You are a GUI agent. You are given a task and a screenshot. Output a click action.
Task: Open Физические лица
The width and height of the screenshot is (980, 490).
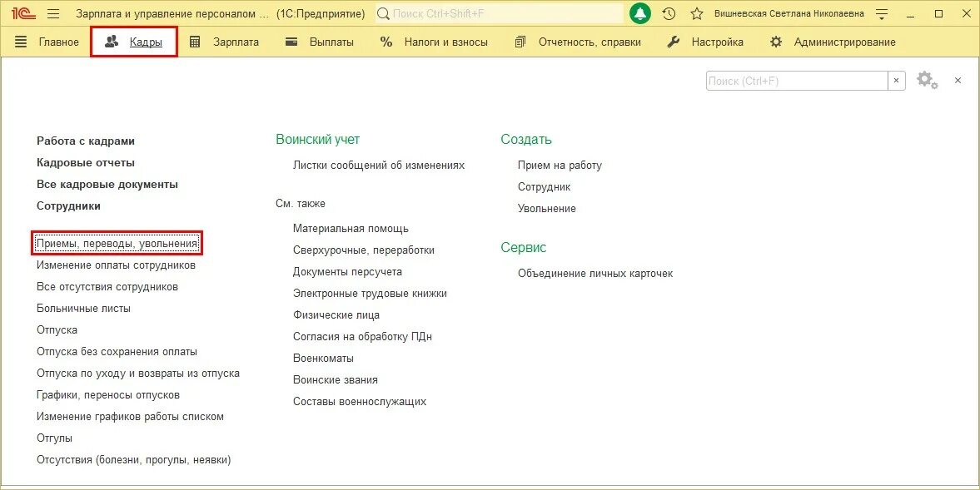coord(336,315)
